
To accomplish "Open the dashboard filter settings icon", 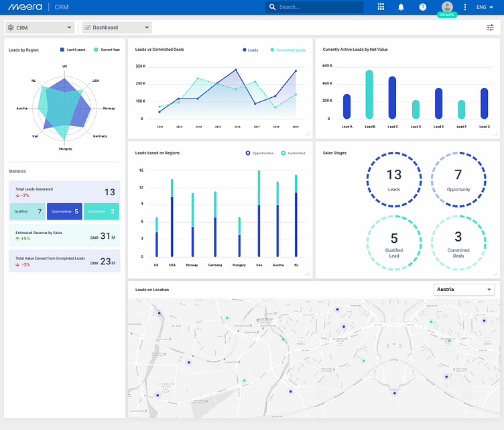I will pos(490,28).
